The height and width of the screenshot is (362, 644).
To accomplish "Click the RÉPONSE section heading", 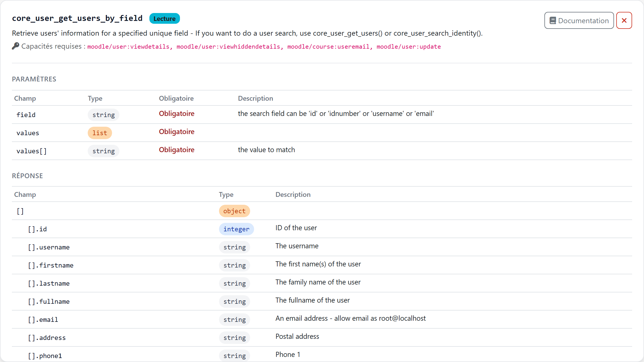I will tap(27, 176).
